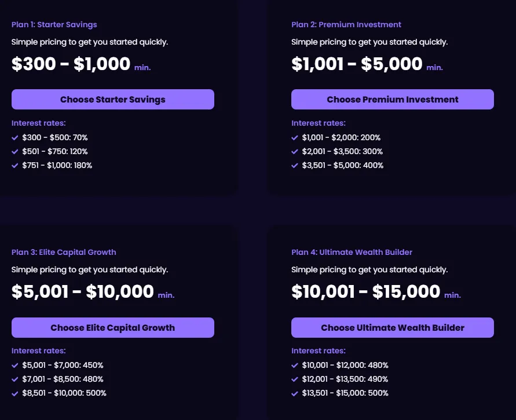This screenshot has height=420, width=516.
Task: Click the checkmark icon for $13,501 - $15,000: 500%
Action: [x=295, y=393]
